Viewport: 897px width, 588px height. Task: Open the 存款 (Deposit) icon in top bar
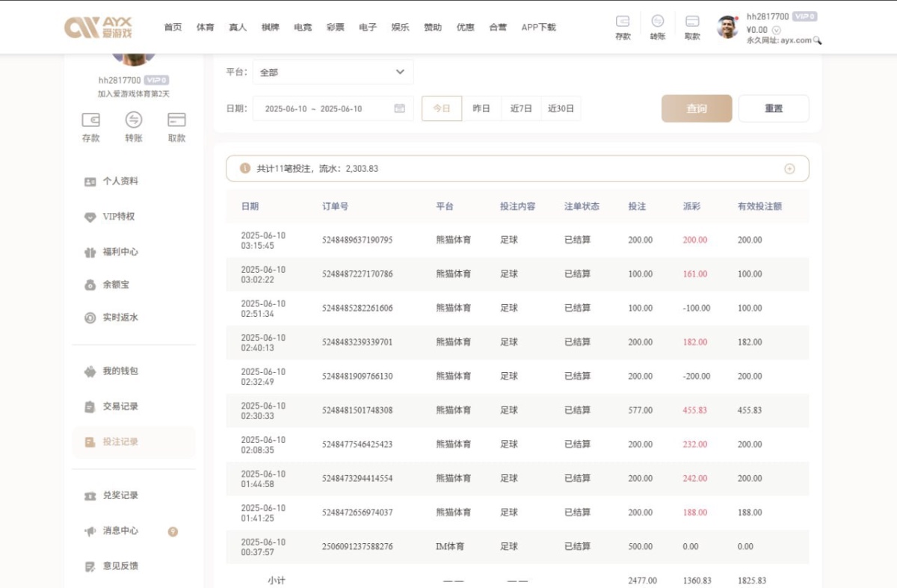623,27
